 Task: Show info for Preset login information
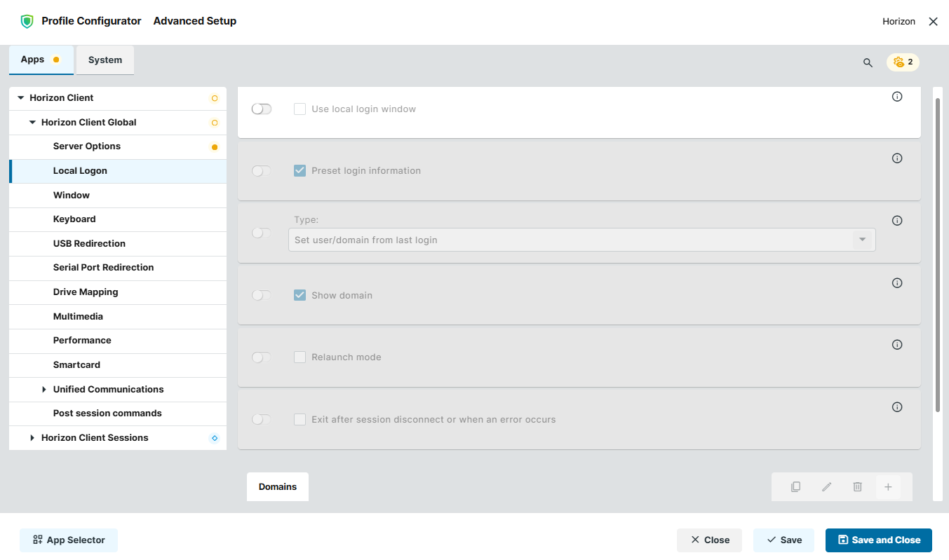(x=896, y=158)
